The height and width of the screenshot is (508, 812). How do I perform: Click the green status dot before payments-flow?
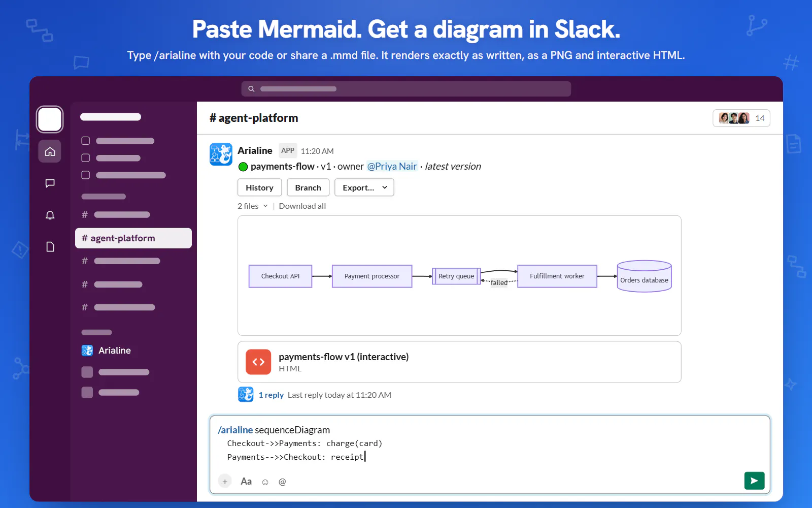click(x=243, y=167)
